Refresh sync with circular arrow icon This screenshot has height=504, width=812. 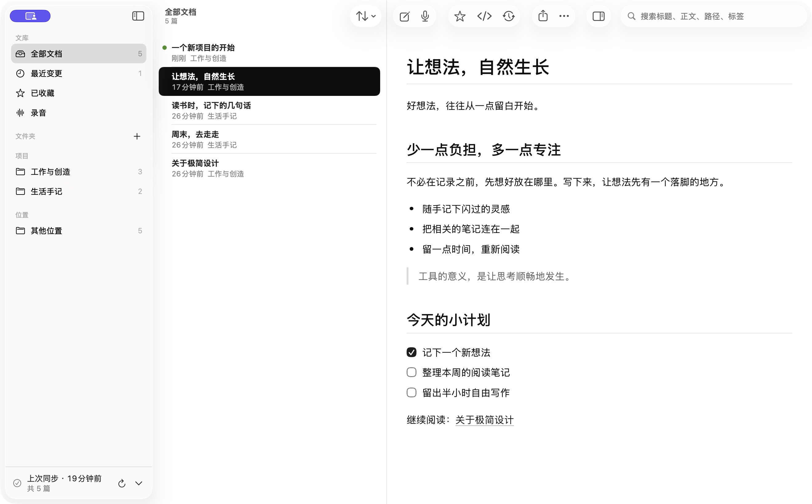122,483
